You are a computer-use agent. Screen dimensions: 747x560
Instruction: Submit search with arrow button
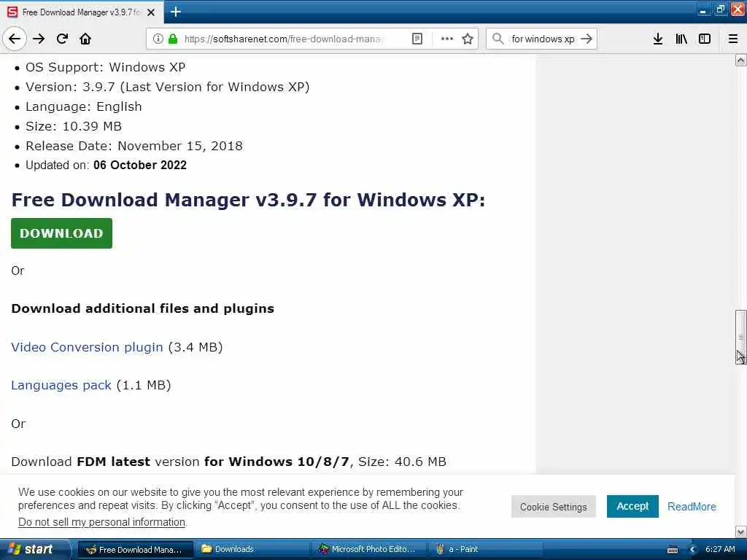pos(587,39)
